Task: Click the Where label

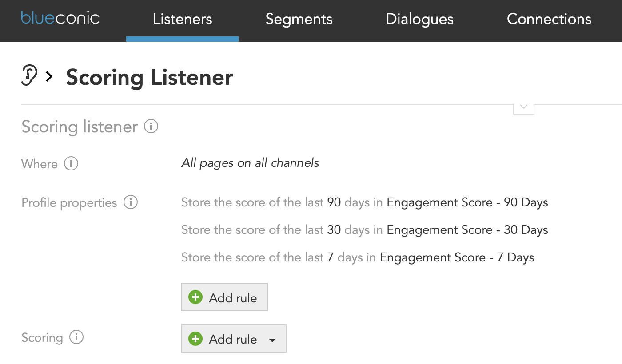Action: (40, 164)
